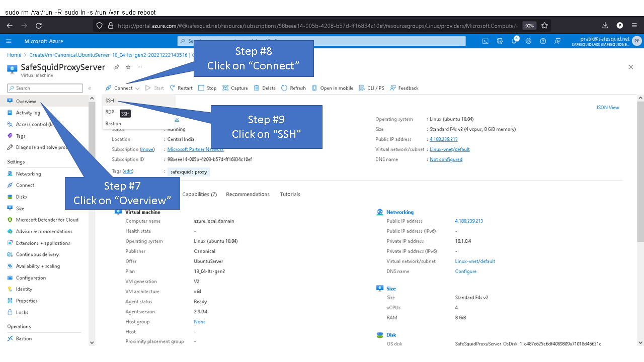Open the Help question mark icon
This screenshot has height=362, width=644.
click(543, 41)
